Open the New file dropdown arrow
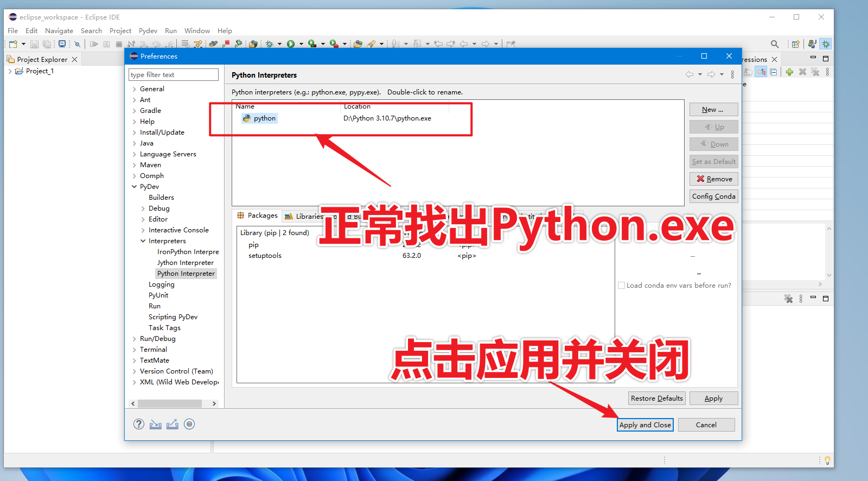 23,44
